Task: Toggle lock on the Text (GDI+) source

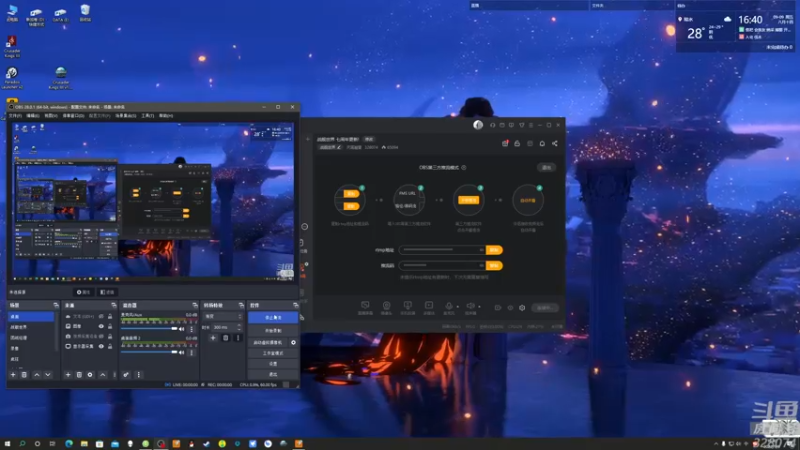Action: (x=110, y=316)
